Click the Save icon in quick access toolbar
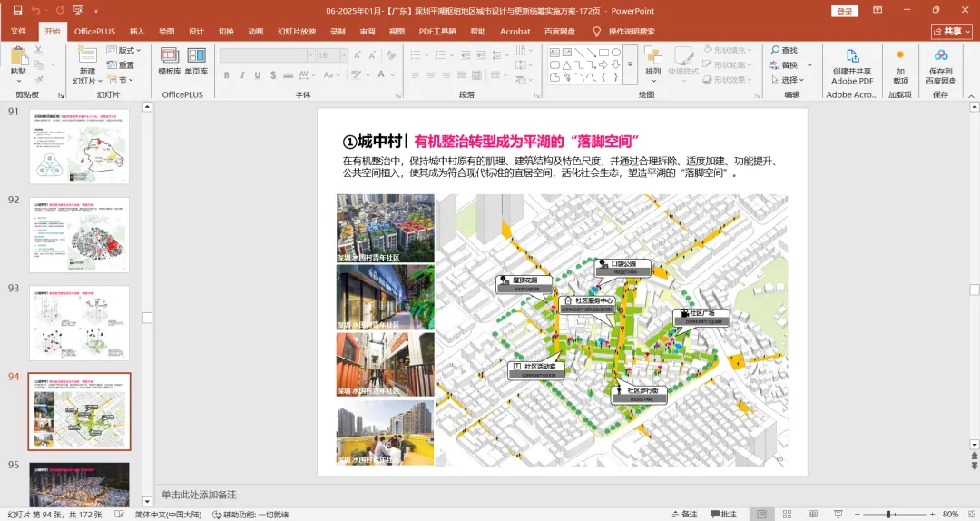The height and width of the screenshot is (521, 980). click(17, 10)
